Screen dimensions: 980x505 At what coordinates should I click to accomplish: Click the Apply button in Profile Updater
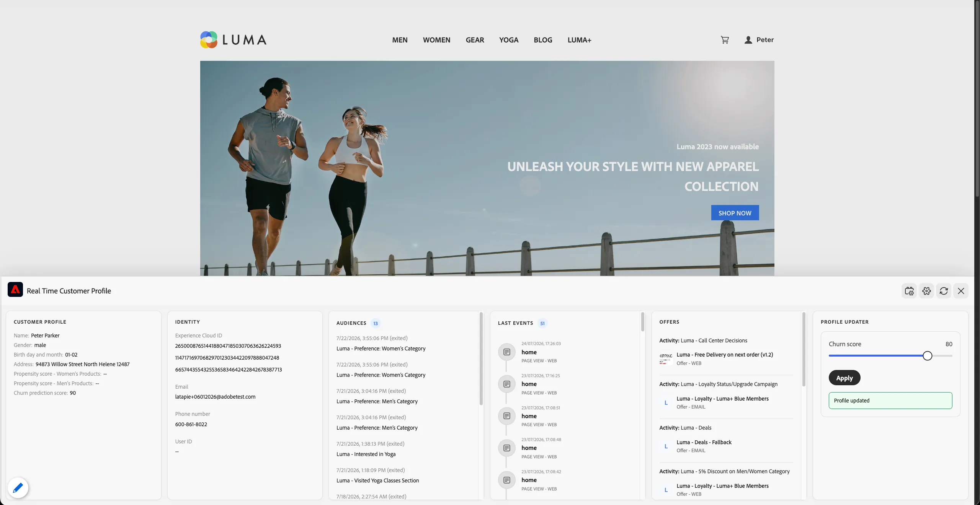click(844, 378)
